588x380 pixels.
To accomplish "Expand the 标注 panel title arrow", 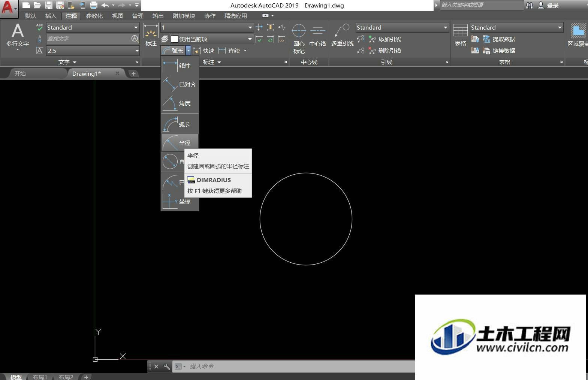I will point(219,62).
